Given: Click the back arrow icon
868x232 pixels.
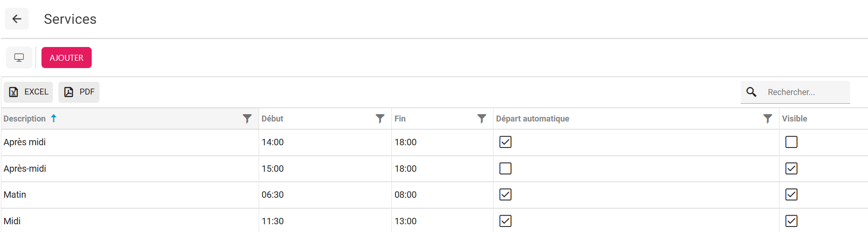Looking at the screenshot, I should tap(17, 19).
